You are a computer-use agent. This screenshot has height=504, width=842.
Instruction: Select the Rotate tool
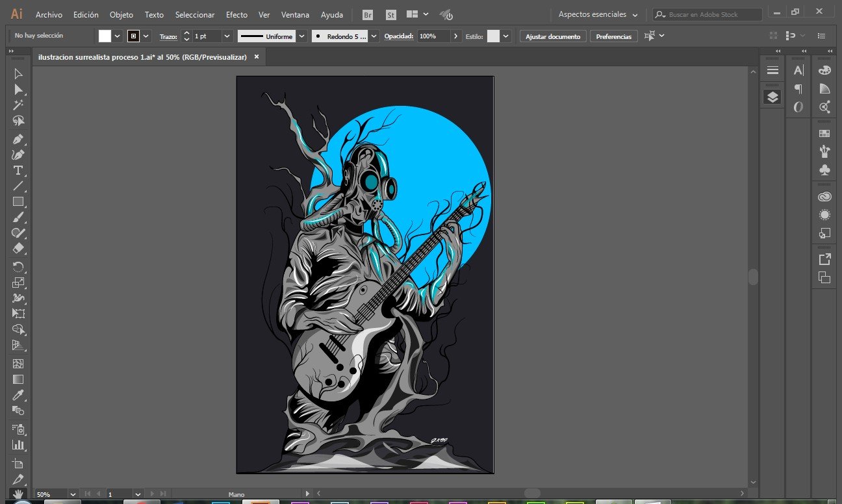(x=18, y=267)
